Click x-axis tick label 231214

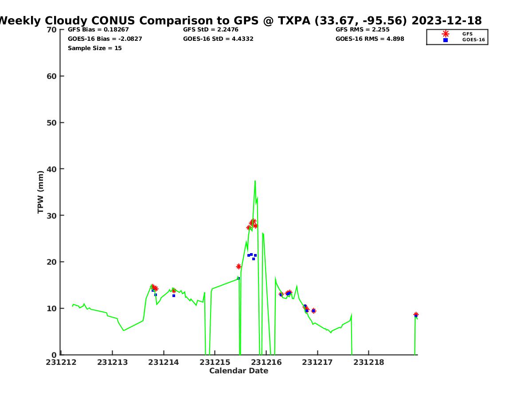pos(163,362)
